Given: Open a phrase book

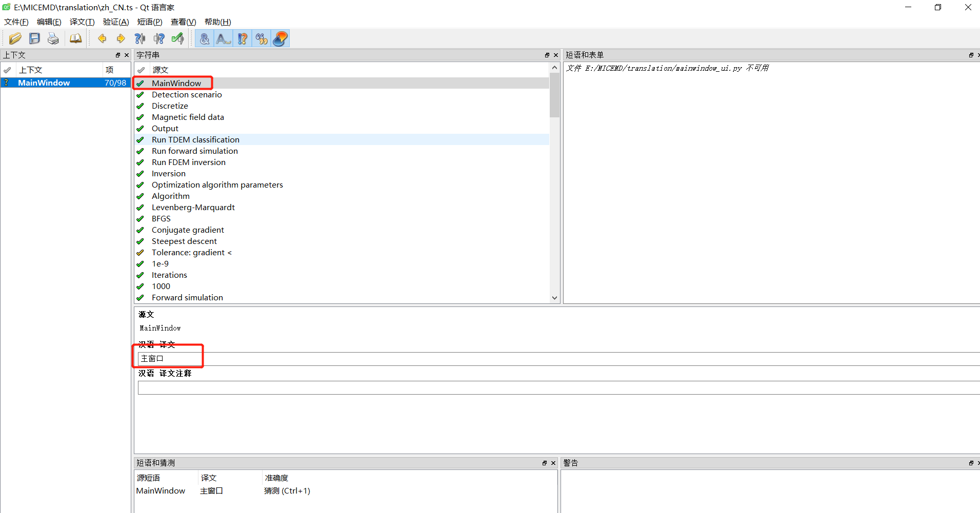Looking at the screenshot, I should coord(75,38).
